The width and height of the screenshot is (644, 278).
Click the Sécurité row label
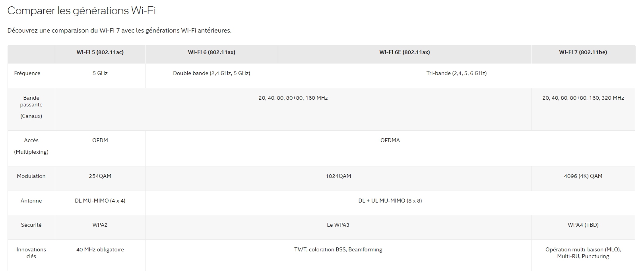pyautogui.click(x=31, y=225)
